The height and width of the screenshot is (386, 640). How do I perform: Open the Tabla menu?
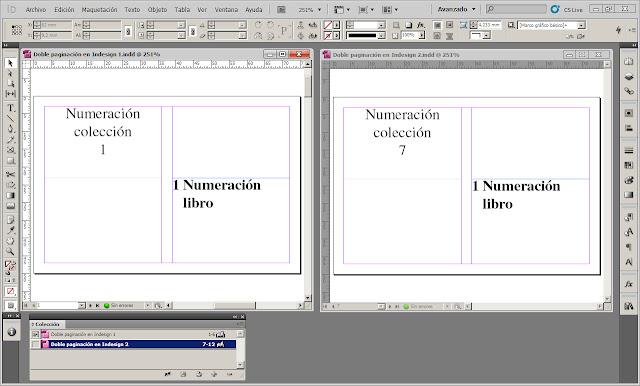[182, 9]
